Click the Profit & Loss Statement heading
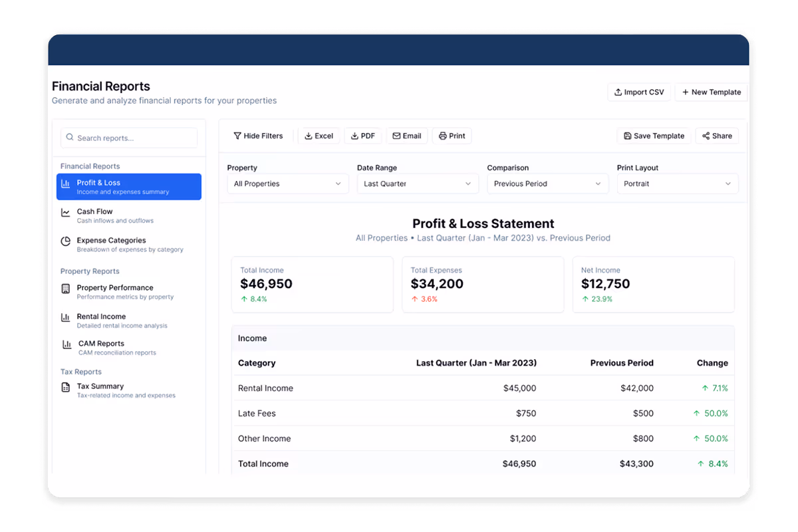Screen dimensions: 798x532 pos(483,223)
